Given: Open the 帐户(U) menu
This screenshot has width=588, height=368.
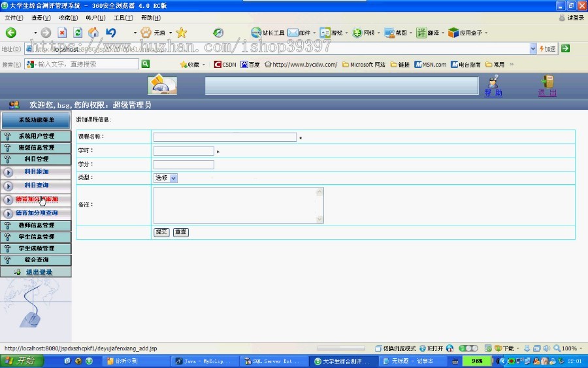Looking at the screenshot, I should click(x=95, y=18).
